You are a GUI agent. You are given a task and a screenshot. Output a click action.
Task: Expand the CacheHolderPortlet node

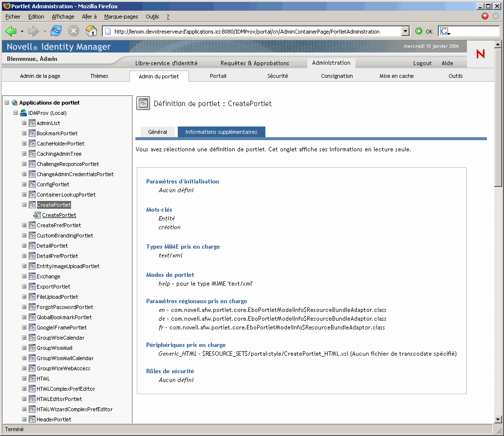point(24,143)
